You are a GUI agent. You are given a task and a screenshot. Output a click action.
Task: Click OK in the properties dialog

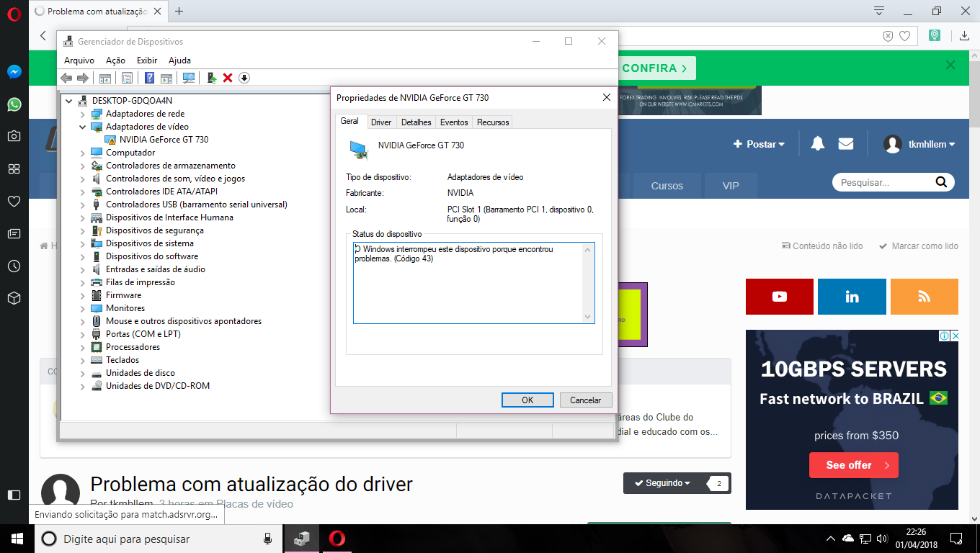click(527, 400)
